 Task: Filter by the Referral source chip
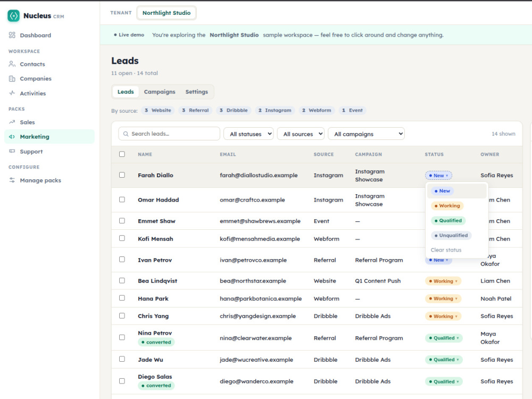[195, 110]
